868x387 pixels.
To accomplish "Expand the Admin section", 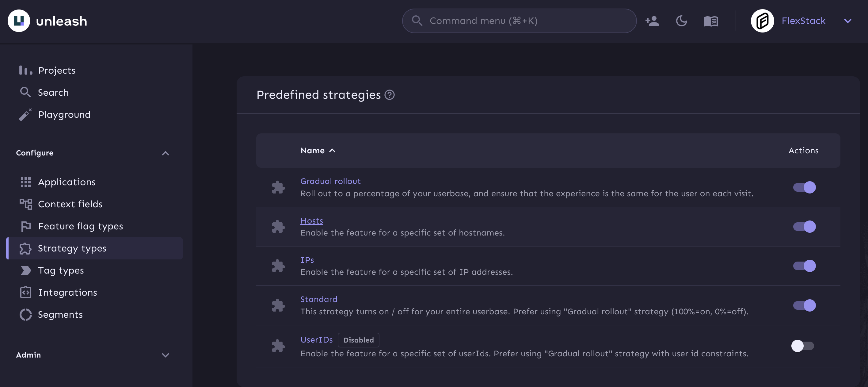I will coord(165,355).
